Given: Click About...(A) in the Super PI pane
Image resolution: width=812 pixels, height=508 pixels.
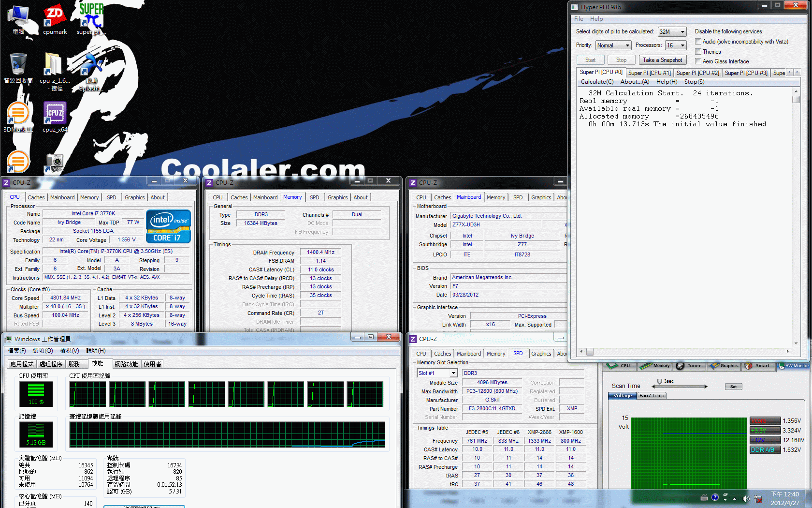Looking at the screenshot, I should point(635,82).
